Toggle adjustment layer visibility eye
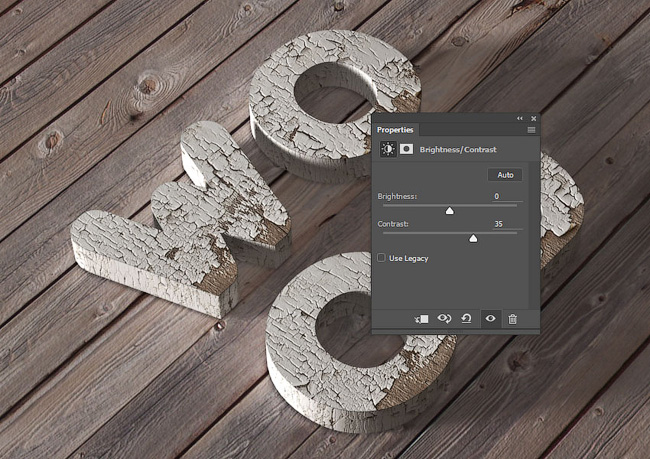 click(x=490, y=318)
